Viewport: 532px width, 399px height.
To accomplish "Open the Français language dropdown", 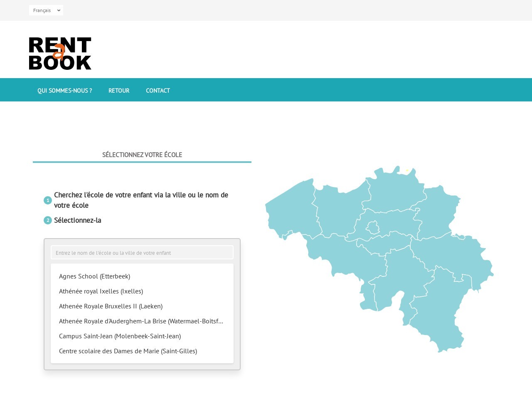I will (46, 10).
